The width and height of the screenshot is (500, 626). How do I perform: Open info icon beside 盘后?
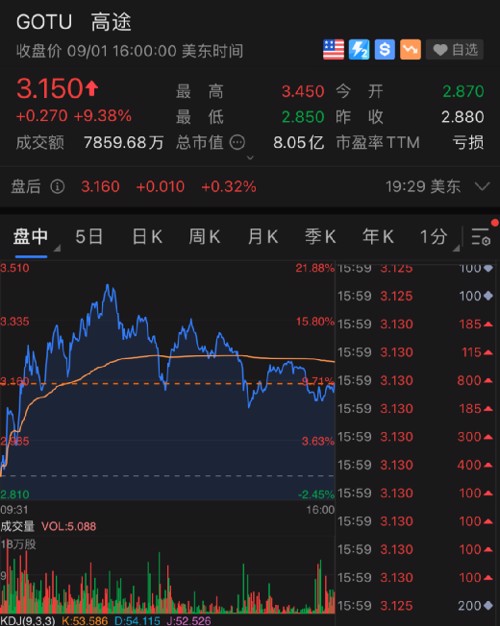58,186
